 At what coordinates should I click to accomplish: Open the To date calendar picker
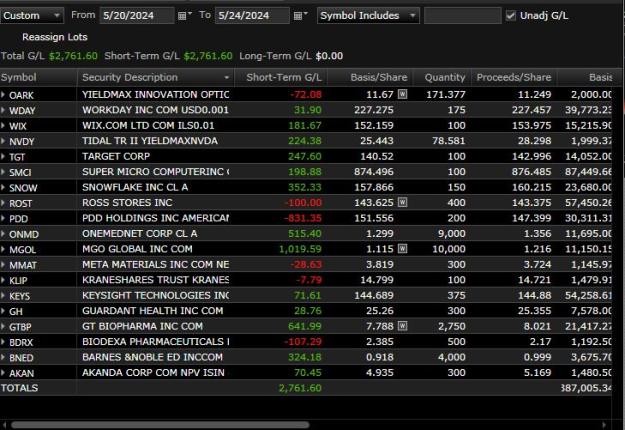[300, 16]
